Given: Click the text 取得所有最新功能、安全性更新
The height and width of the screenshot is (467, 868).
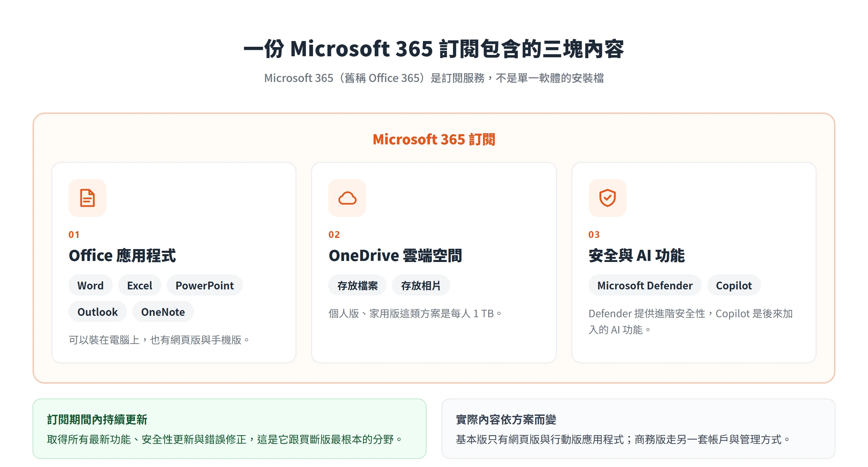Looking at the screenshot, I should pos(224,439).
